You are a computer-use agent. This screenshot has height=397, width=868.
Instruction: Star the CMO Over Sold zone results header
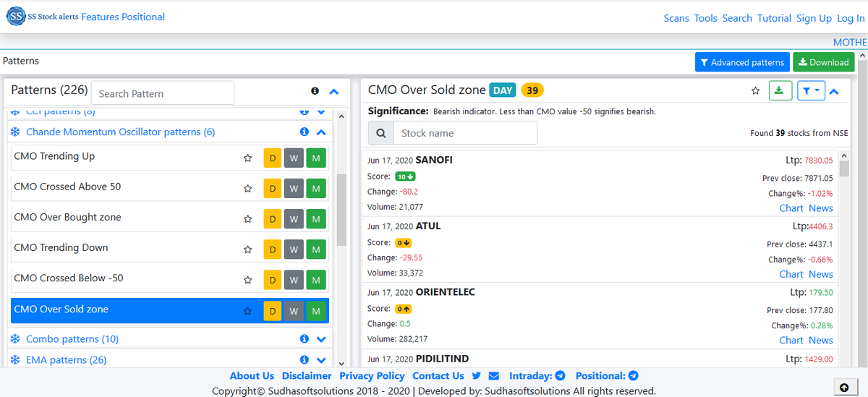click(755, 91)
